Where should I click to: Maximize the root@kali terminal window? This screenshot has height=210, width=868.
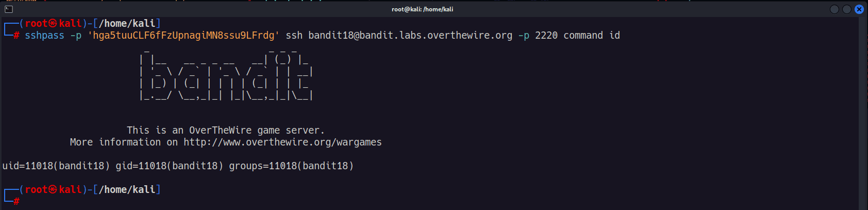tap(847, 9)
